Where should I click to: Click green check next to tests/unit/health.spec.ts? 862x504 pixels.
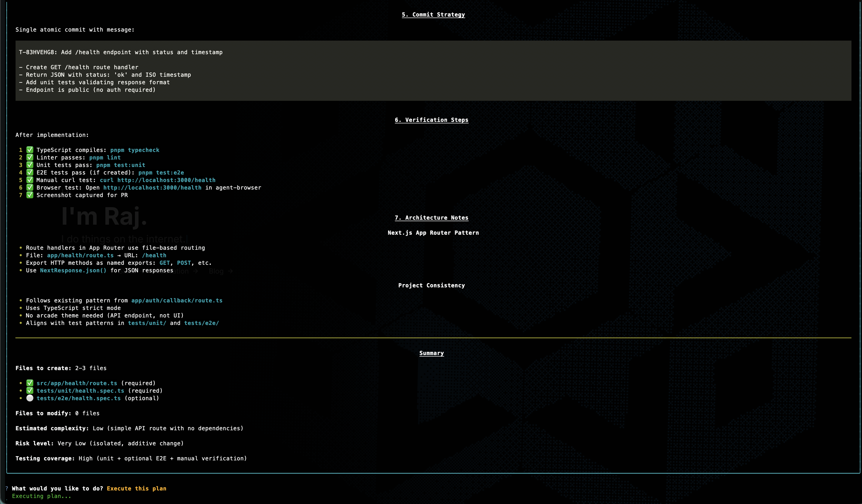tap(30, 390)
